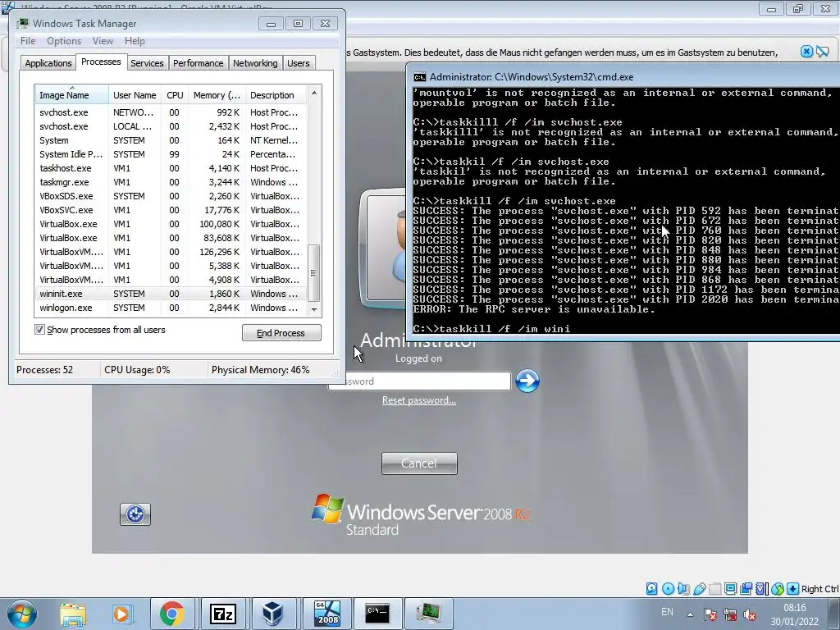Click Cancel on the login screen
Screen dimensions: 840x630
point(419,463)
